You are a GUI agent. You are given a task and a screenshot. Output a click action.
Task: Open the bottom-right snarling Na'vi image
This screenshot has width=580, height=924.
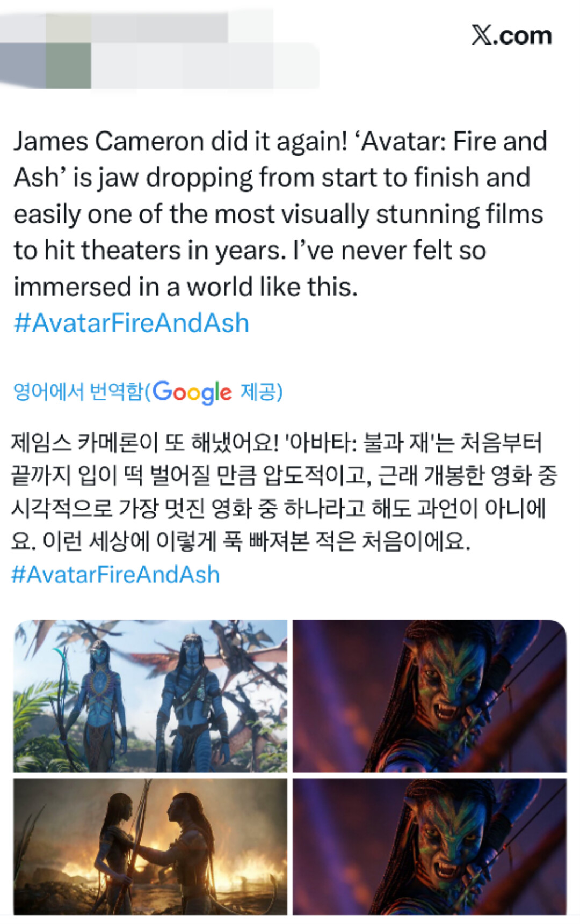430,847
